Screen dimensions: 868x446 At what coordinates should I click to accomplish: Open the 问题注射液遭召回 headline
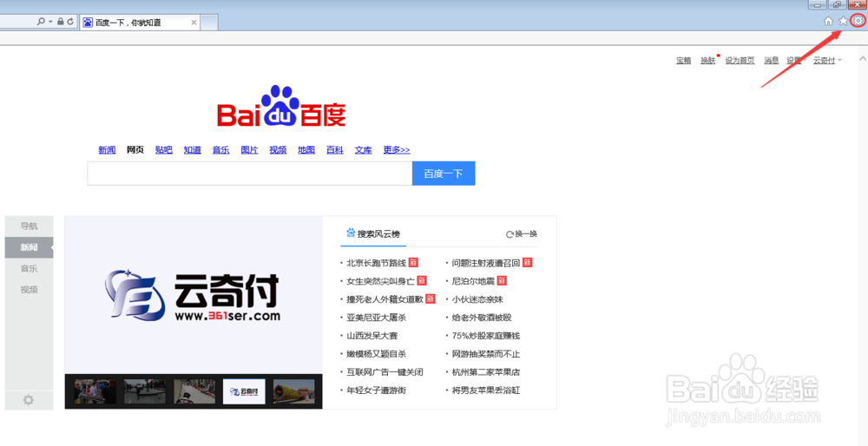pyautogui.click(x=486, y=263)
